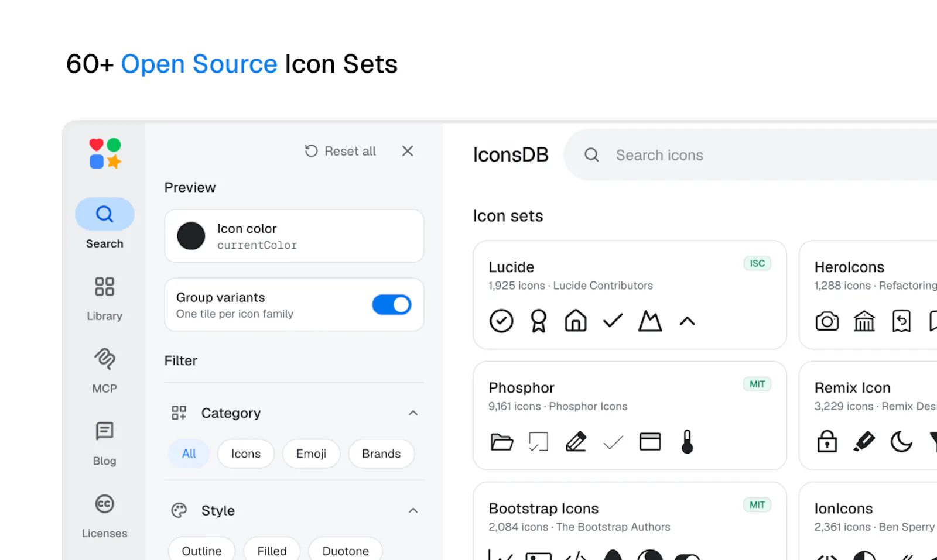This screenshot has width=937, height=560.
Task: Choose the Filled style chip
Action: tap(272, 550)
